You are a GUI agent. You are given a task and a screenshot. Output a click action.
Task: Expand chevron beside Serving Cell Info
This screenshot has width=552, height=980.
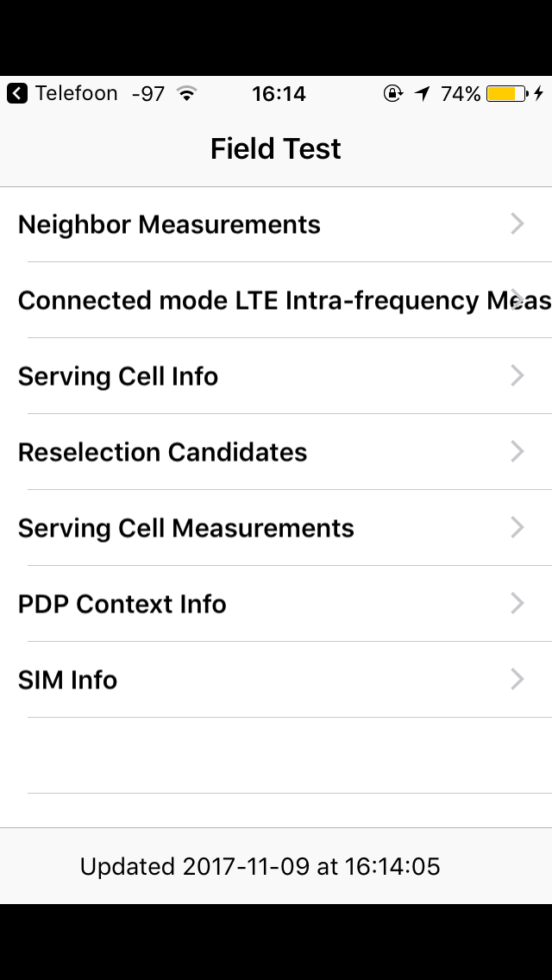tap(517, 376)
